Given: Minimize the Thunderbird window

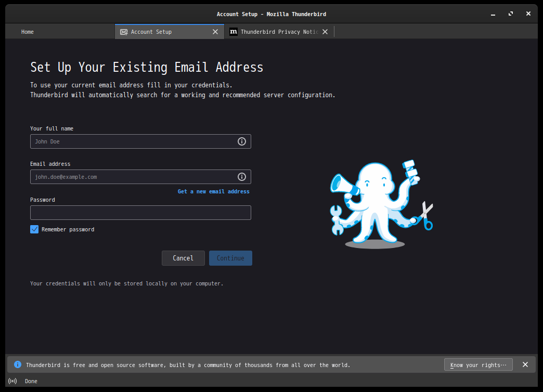Looking at the screenshot, I should [x=493, y=14].
